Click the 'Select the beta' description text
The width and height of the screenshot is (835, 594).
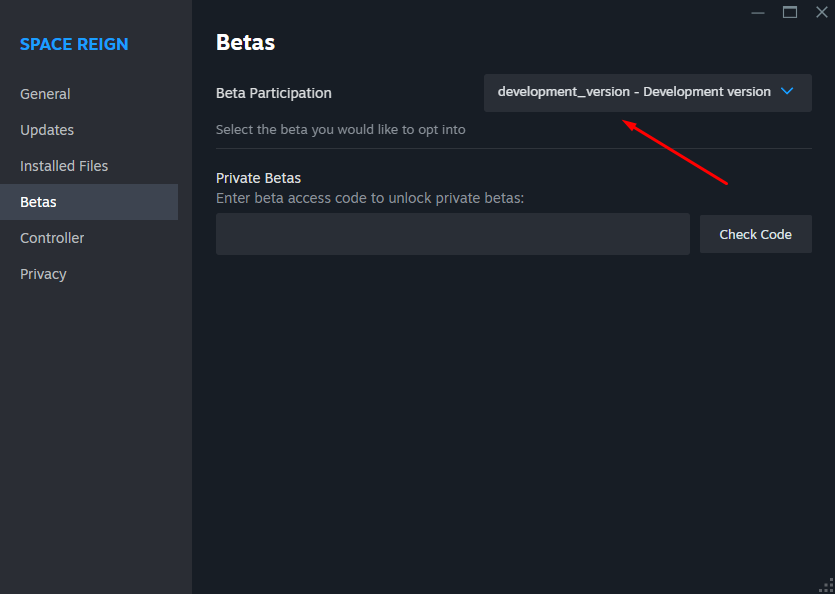click(341, 129)
